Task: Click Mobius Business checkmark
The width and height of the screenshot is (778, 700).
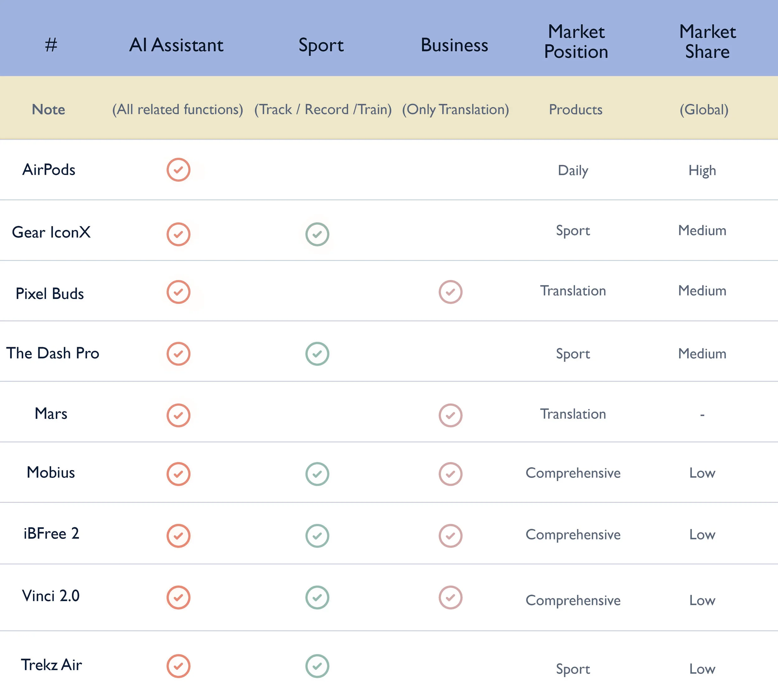Action: 450,474
